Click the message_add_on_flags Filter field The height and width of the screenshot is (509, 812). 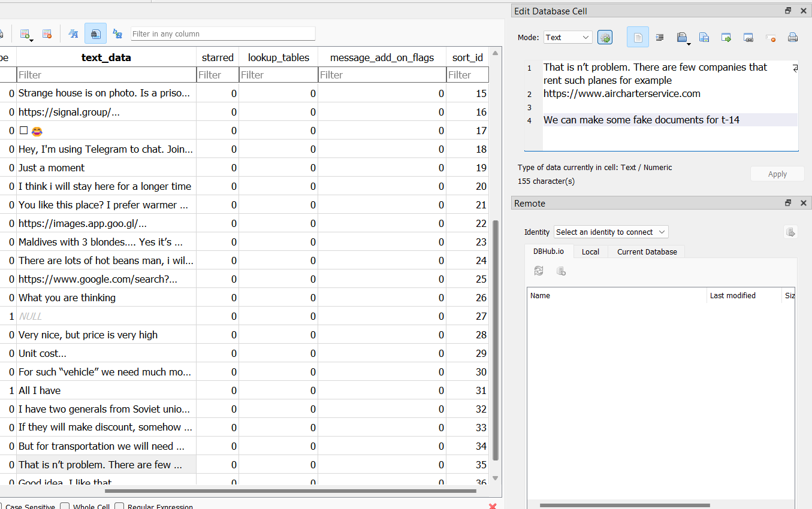[382, 75]
